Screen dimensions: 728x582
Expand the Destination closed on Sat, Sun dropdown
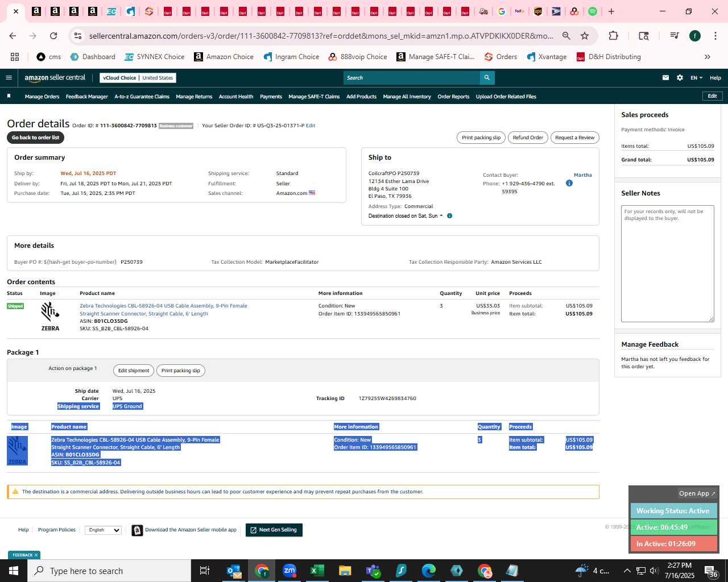click(406, 216)
